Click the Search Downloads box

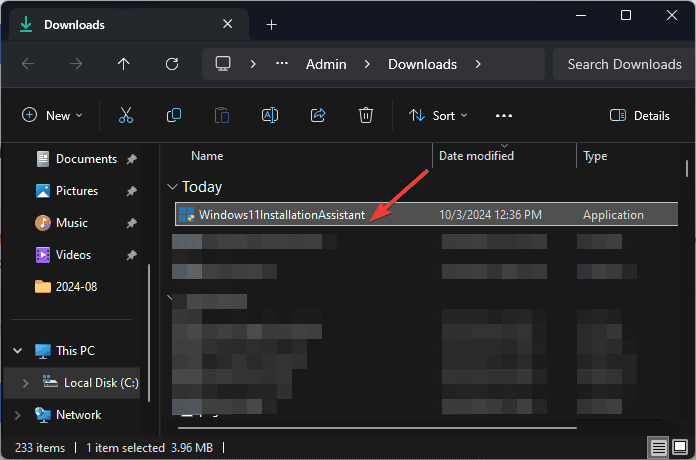(x=624, y=64)
